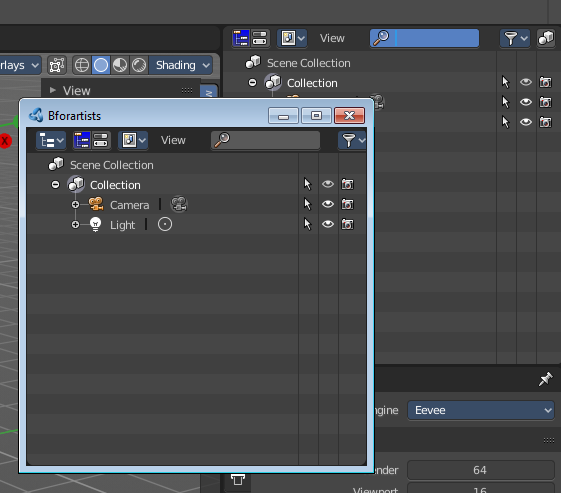Open display mode dropdown in main outliner

[292, 38]
